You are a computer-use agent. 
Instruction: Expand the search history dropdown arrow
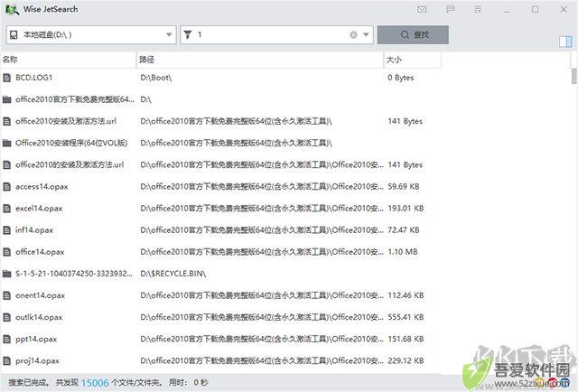366,34
